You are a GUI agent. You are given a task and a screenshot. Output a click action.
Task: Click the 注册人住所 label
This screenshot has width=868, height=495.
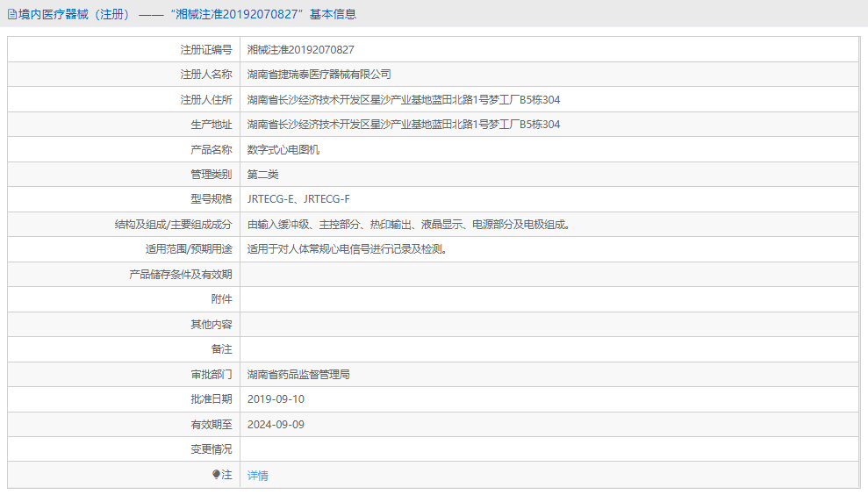point(206,100)
